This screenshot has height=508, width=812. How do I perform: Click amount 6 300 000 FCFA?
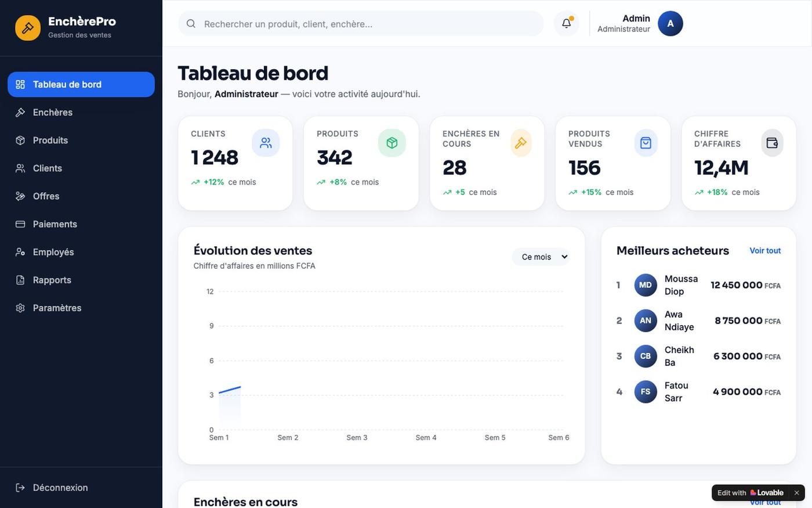747,356
